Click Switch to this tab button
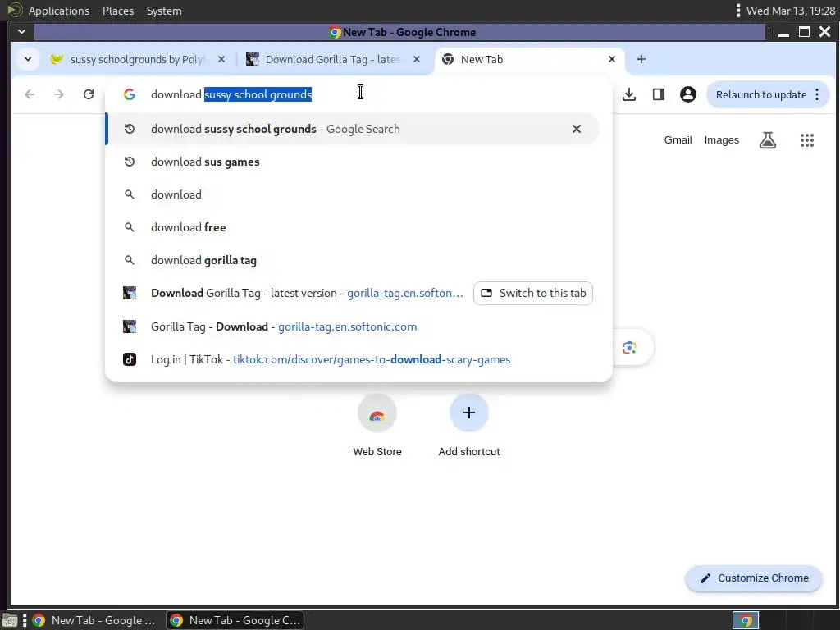Viewport: 840px width, 630px height. [533, 293]
